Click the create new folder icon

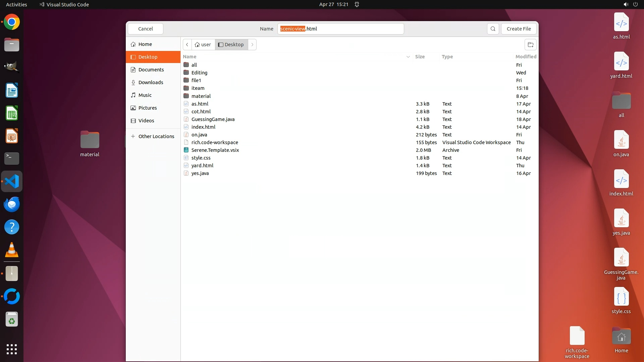pyautogui.click(x=530, y=45)
